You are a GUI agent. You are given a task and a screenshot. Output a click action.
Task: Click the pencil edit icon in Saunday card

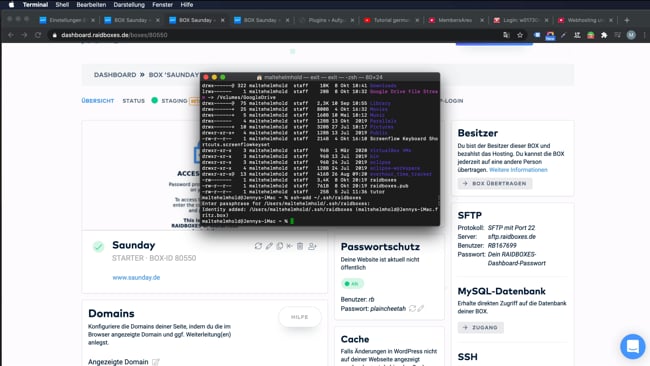269,246
